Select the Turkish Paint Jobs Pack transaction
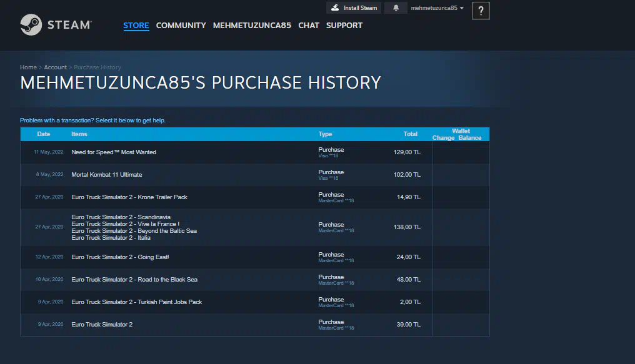The height and width of the screenshot is (364, 635). click(x=255, y=302)
